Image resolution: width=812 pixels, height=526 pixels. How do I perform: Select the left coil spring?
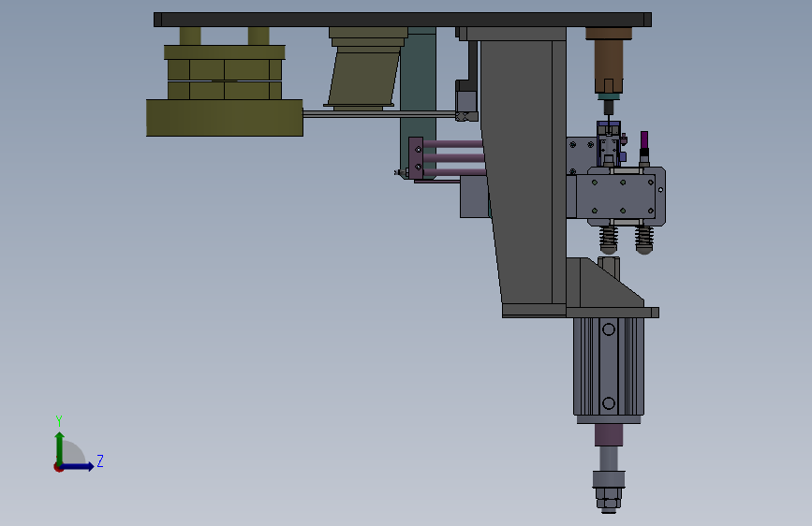(609, 239)
